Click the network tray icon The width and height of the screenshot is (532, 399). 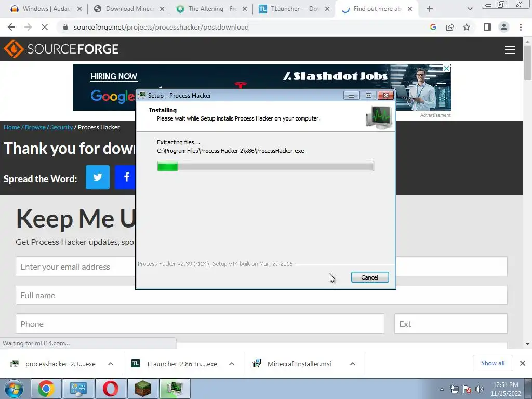[x=454, y=389]
